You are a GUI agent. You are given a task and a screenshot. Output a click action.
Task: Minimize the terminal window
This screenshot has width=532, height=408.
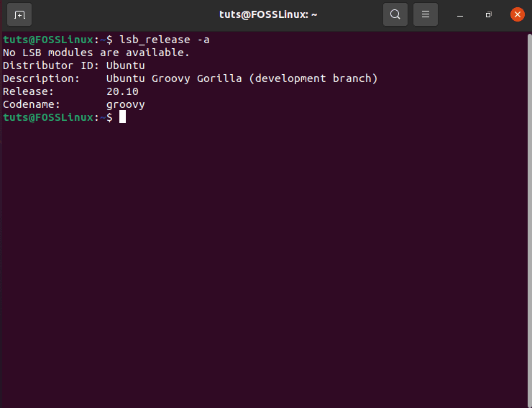[x=460, y=15]
